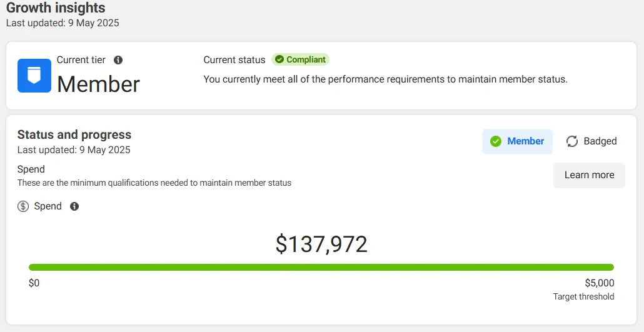Click the refresh arrows icon beside Badged
Screen dimensions: 644x332
click(572, 141)
